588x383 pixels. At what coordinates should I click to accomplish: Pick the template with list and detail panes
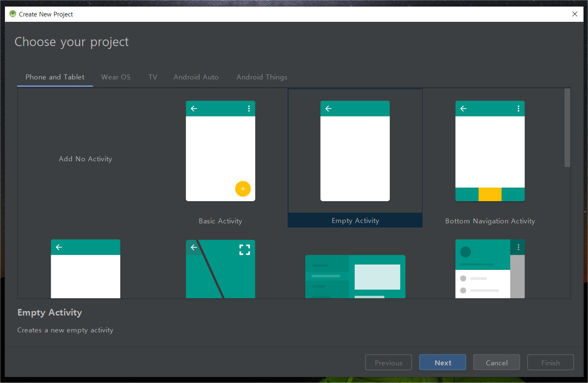point(356,276)
